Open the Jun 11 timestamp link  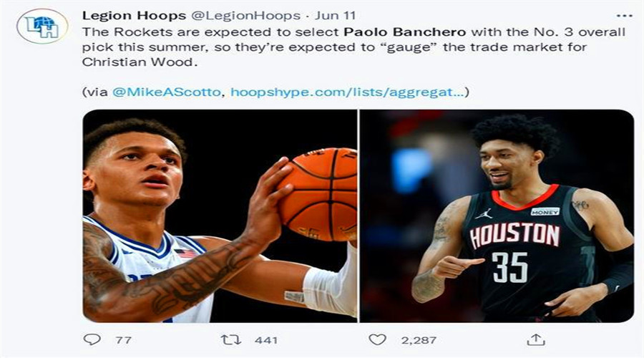click(335, 16)
